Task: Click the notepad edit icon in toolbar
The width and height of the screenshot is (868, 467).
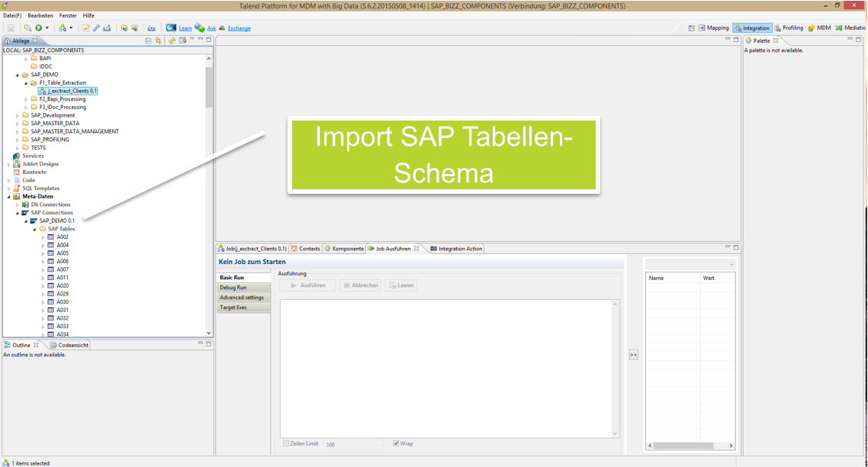Action: [85, 27]
